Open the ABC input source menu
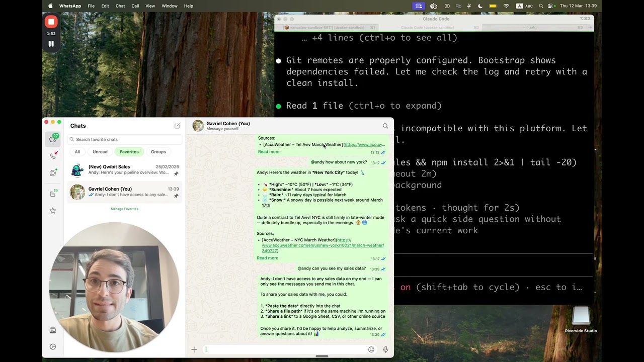 tap(524, 6)
